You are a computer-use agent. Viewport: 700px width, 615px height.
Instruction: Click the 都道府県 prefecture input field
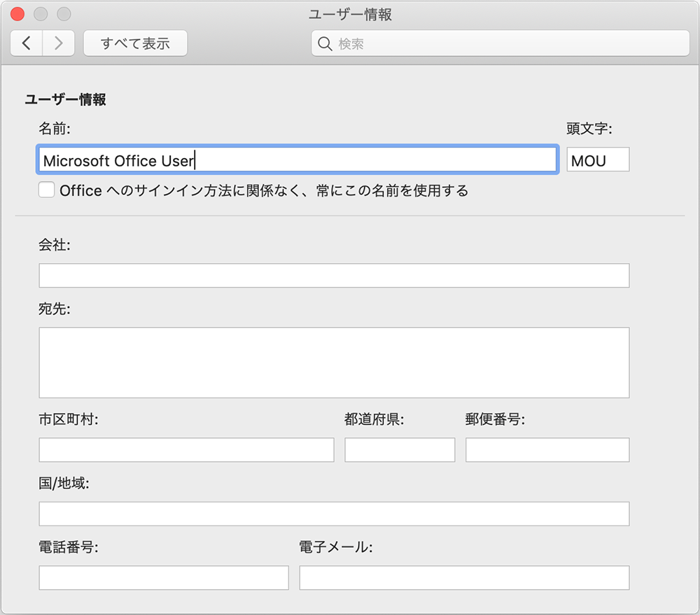point(400,449)
